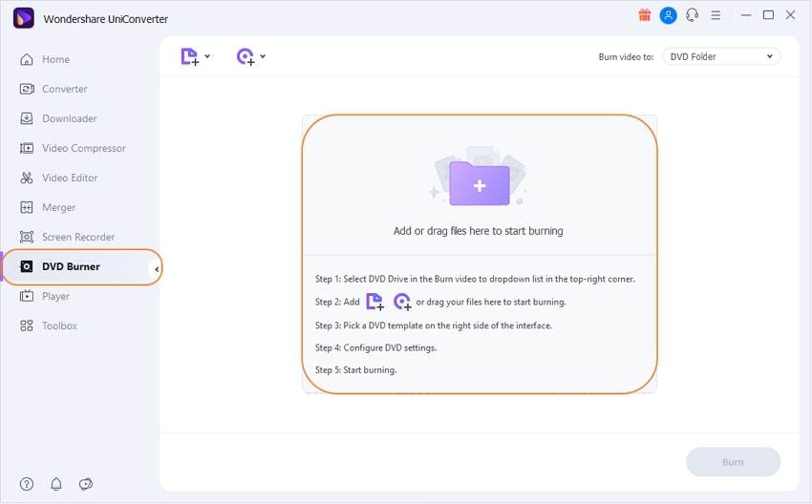The height and width of the screenshot is (504, 812).
Task: Open the notifications bell icon
Action: click(56, 484)
